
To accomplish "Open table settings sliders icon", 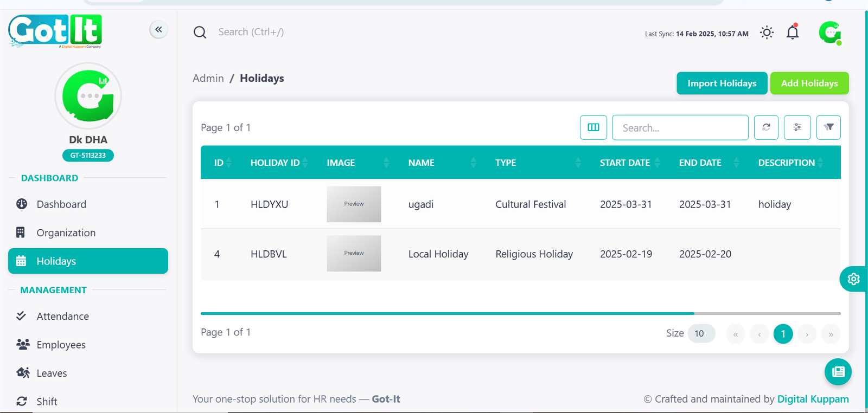I will (797, 127).
